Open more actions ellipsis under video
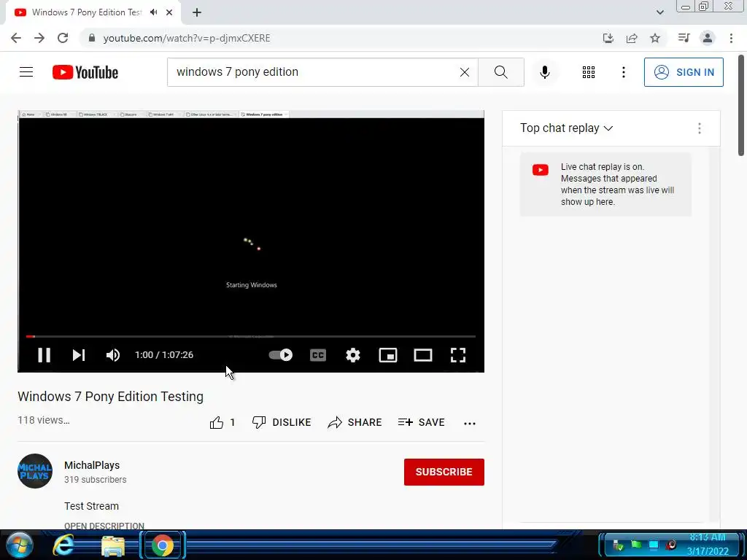Viewport: 747px width, 560px height. 470,423
